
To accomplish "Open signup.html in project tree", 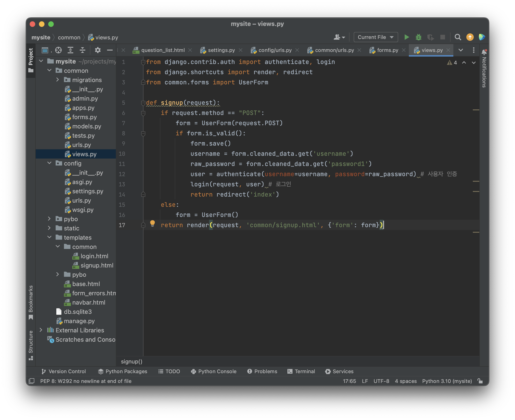I will pyautogui.click(x=97, y=265).
